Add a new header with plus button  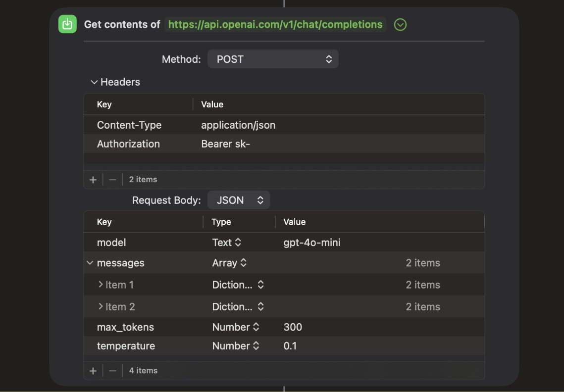coord(93,180)
